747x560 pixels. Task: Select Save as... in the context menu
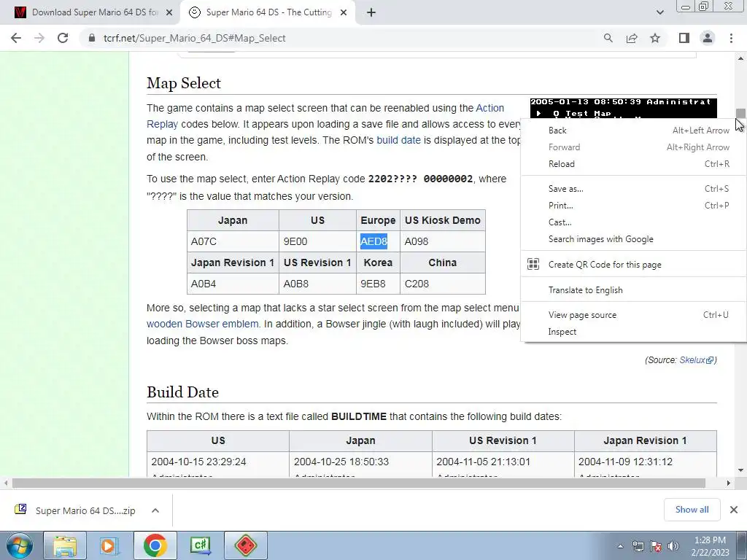tap(634, 189)
